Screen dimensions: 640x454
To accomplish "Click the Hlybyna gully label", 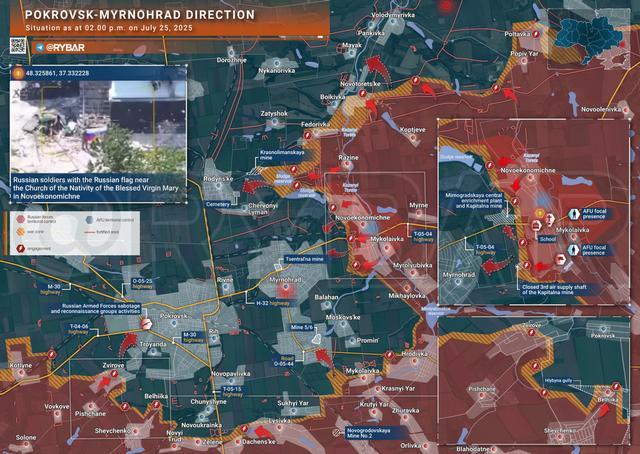I will click(560, 381).
